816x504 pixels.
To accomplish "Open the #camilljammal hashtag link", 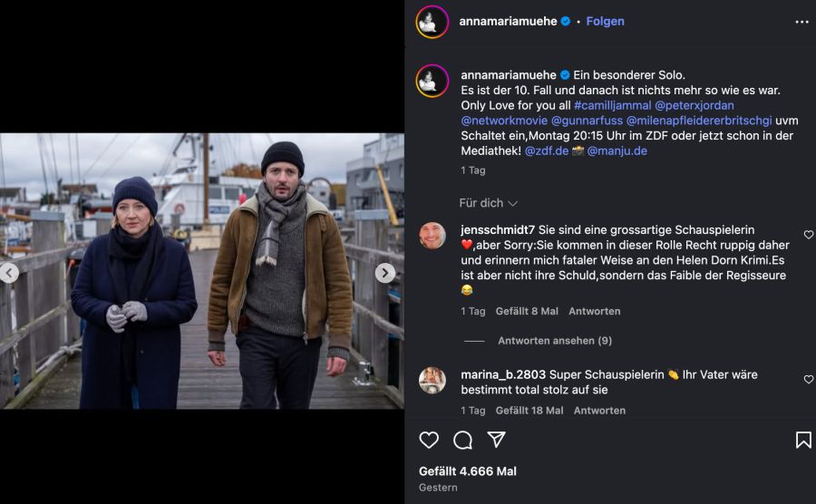I will (612, 106).
